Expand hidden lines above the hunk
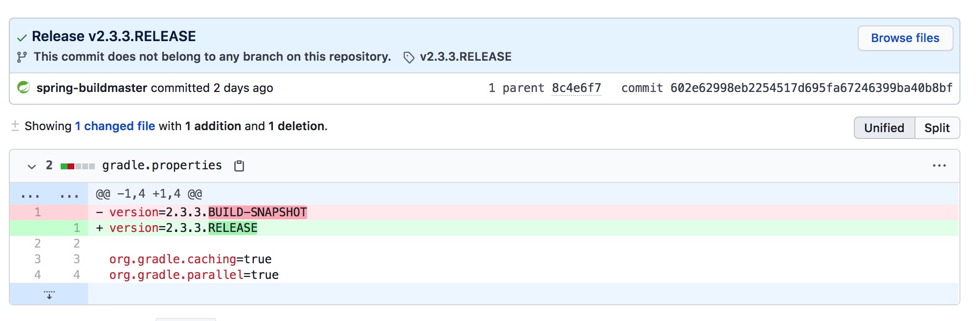 [x=30, y=195]
